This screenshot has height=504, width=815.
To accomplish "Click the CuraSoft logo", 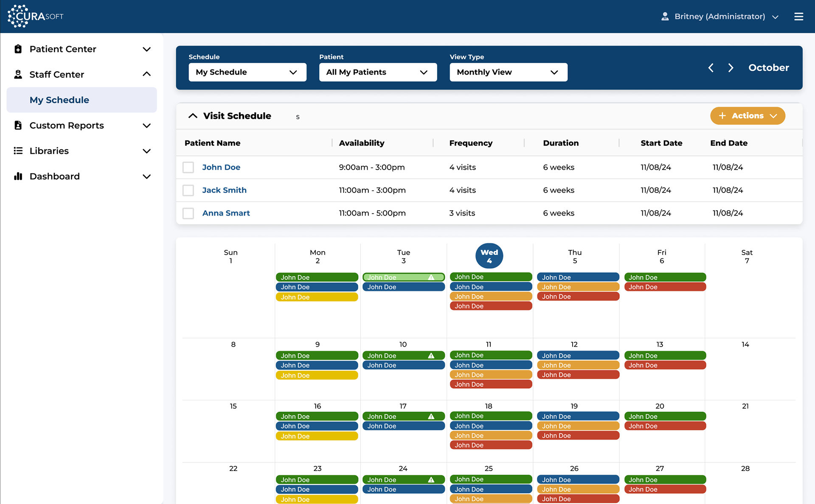I will [36, 16].
